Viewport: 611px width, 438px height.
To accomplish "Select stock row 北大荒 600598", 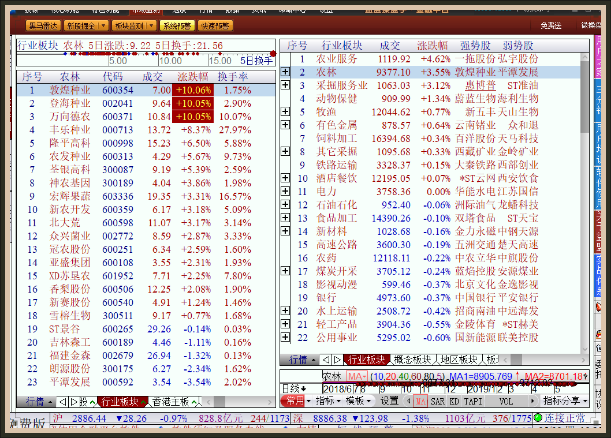I will point(146,223).
